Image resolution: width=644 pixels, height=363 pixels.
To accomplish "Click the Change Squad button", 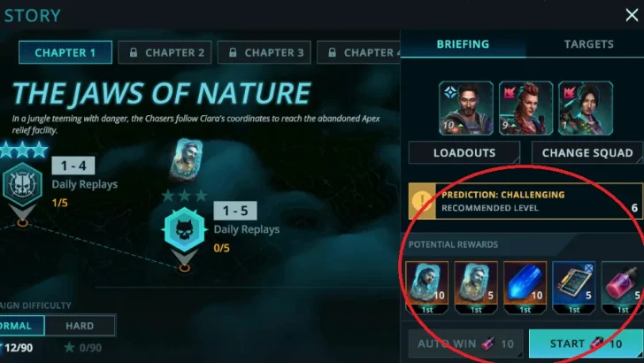I will click(587, 152).
